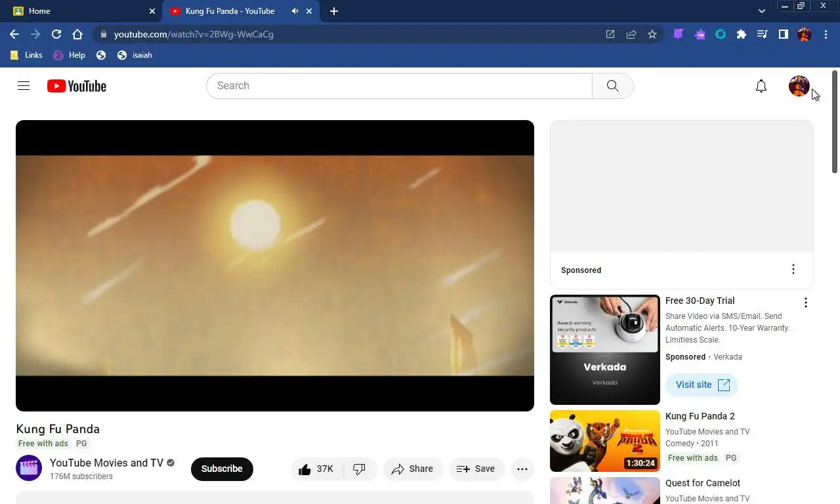The width and height of the screenshot is (840, 504).
Task: Mute the Kung Fu Panda tab audio
Action: point(295,11)
